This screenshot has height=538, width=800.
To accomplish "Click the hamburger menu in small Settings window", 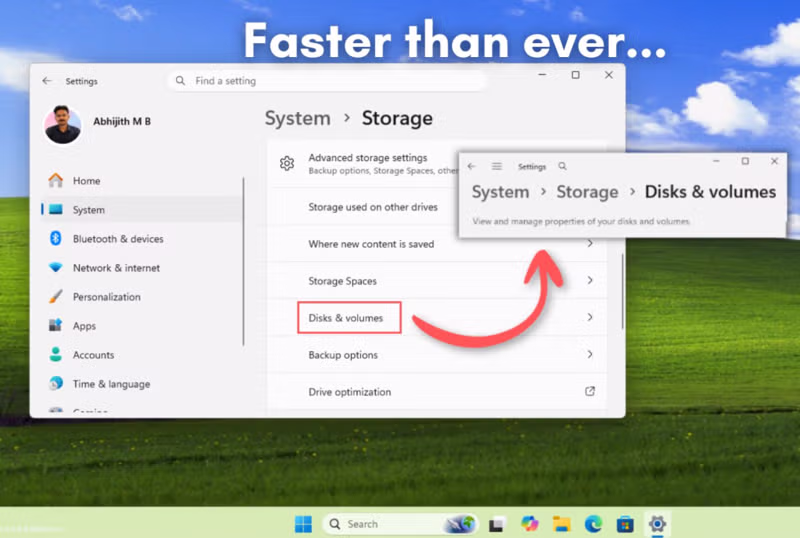I will click(x=496, y=167).
